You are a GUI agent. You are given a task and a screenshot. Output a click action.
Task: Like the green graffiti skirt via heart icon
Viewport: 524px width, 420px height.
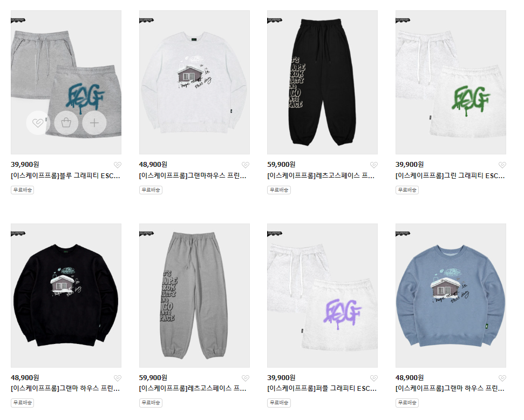502,165
